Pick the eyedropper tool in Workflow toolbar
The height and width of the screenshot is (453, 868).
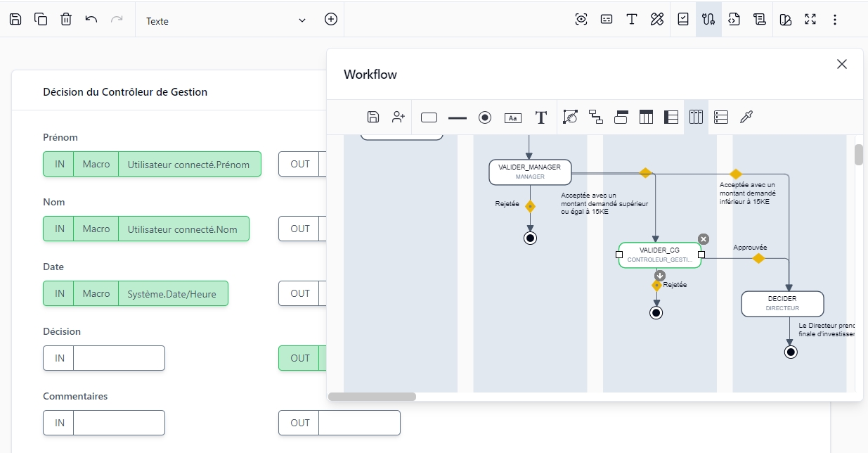746,117
